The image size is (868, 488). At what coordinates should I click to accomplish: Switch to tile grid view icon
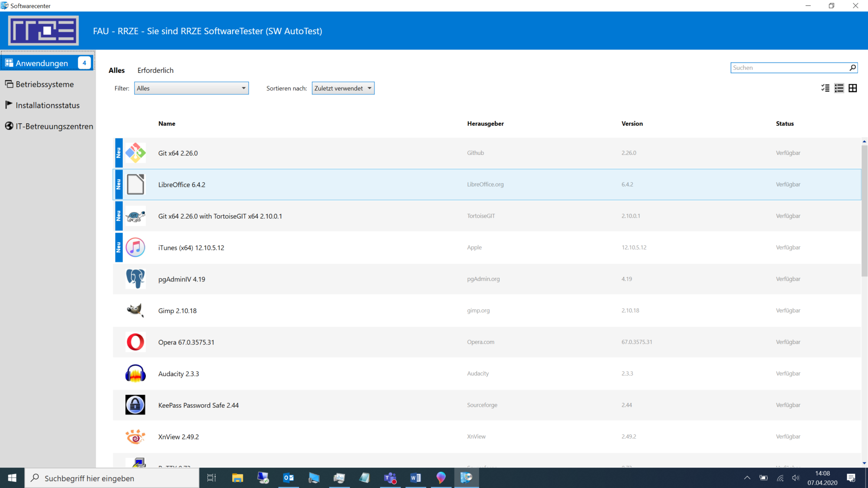coord(853,88)
